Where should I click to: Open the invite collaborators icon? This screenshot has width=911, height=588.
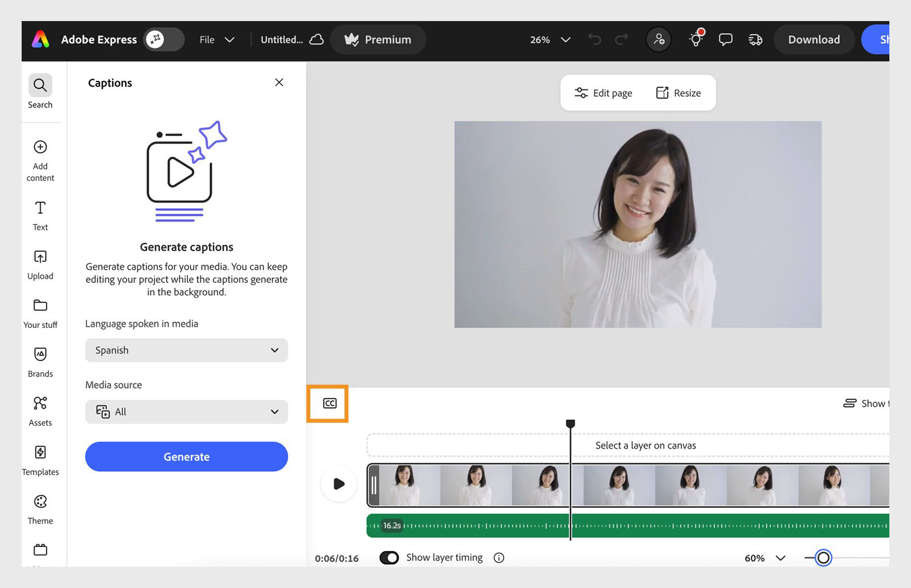point(659,39)
